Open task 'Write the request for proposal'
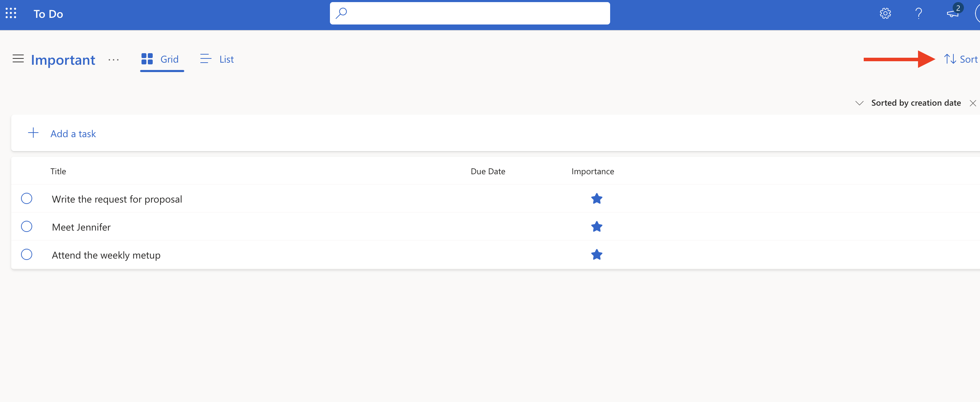 (117, 199)
